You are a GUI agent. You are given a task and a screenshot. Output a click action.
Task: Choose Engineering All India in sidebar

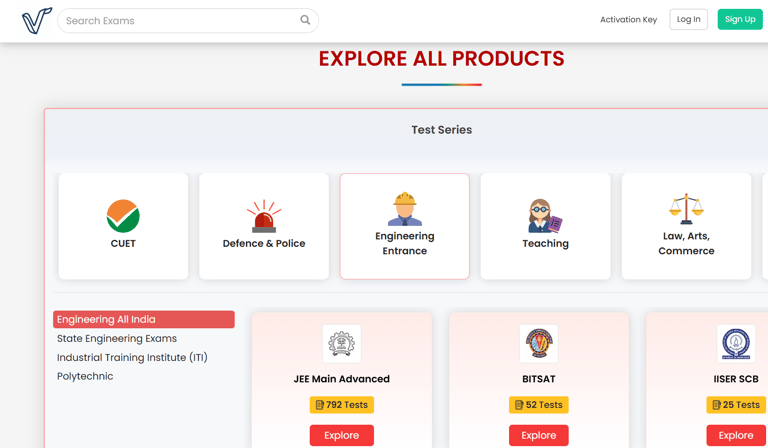coord(144,319)
